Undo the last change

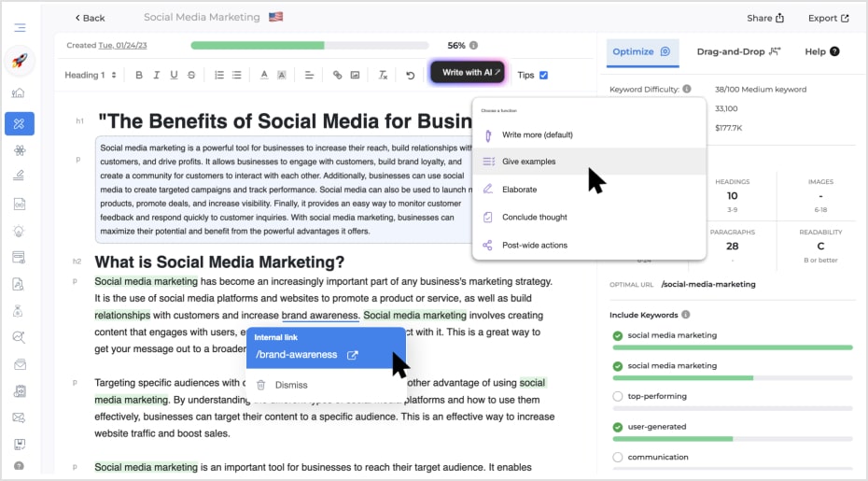pyautogui.click(x=410, y=75)
